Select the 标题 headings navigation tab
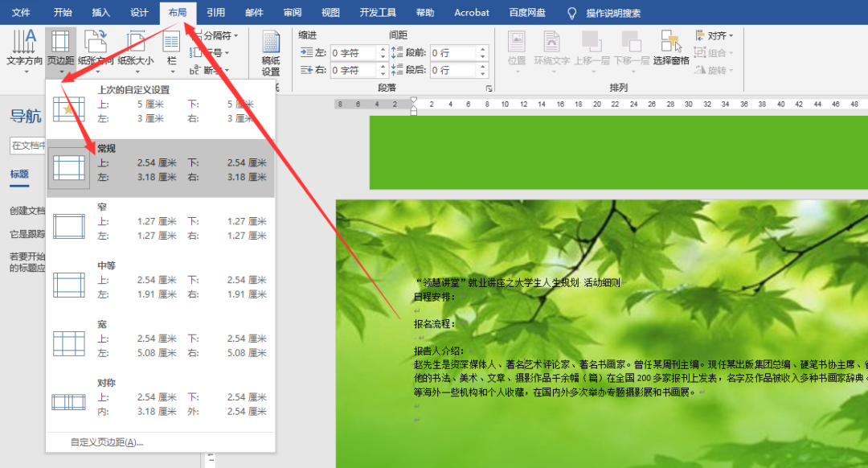The image size is (868, 468). [x=19, y=174]
